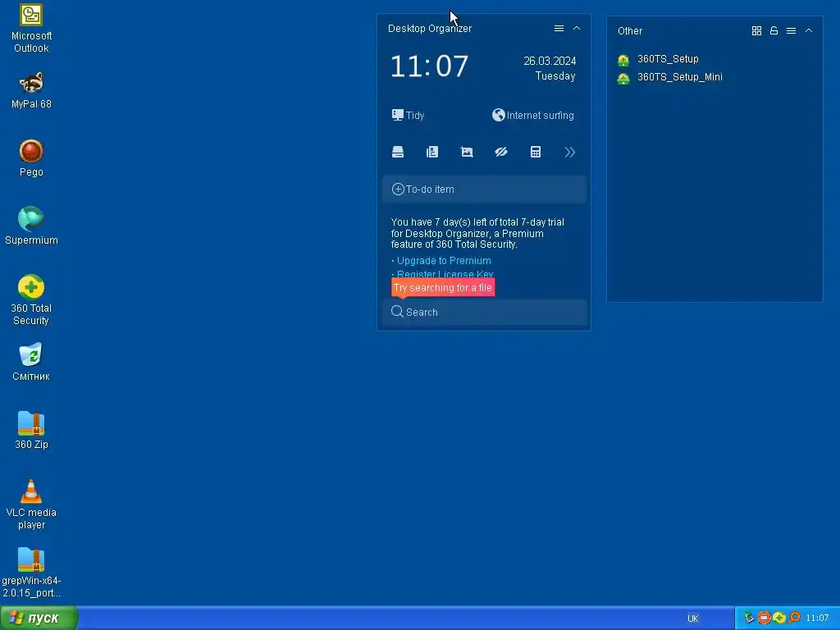Select the 360TS_Setup_Mini file
This screenshot has height=630, width=840.
coord(679,77)
